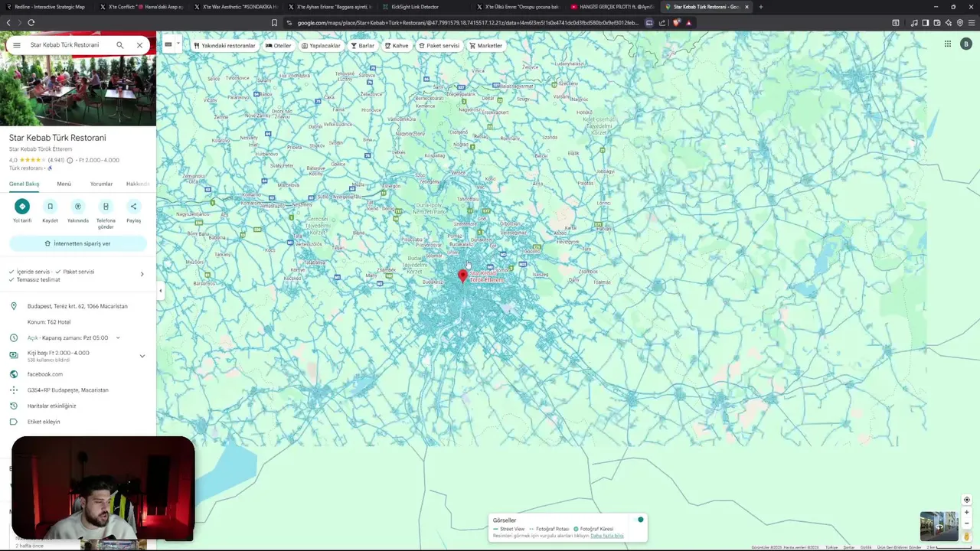Click the Şartlar footer link

(849, 547)
